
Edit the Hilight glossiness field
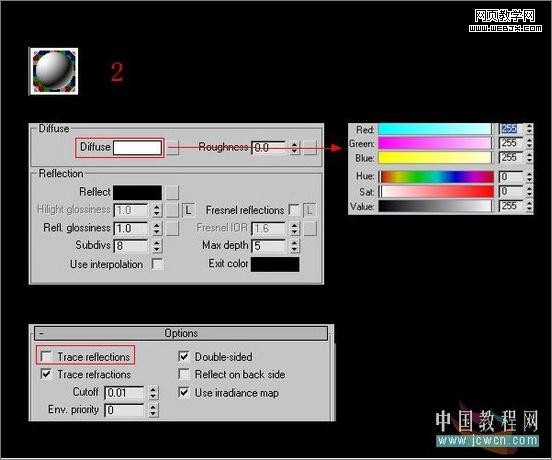pyautogui.click(x=131, y=210)
